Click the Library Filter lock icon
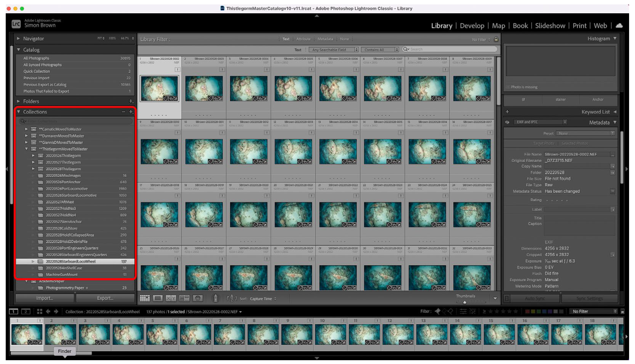Image resolution: width=635 pixels, height=364 pixels. click(x=496, y=39)
